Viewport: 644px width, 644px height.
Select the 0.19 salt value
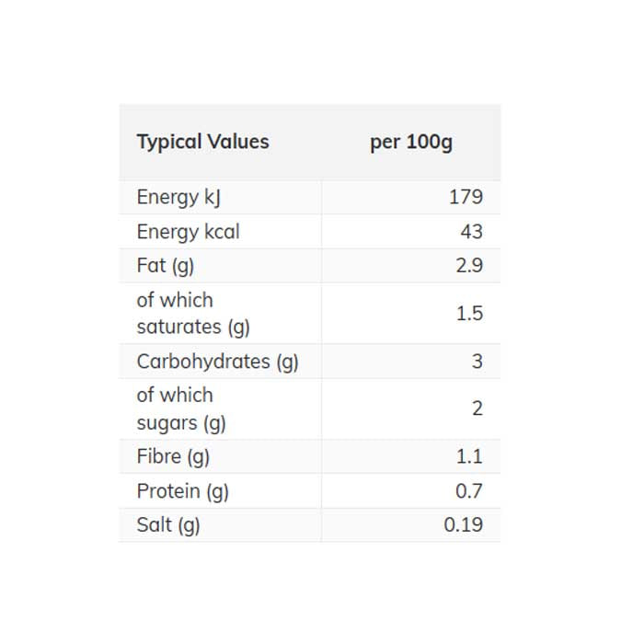pos(463,525)
